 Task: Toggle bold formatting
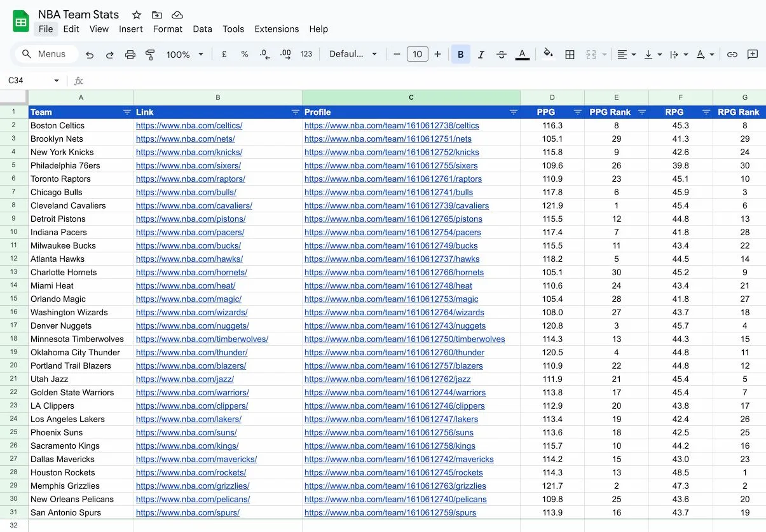[x=460, y=54]
